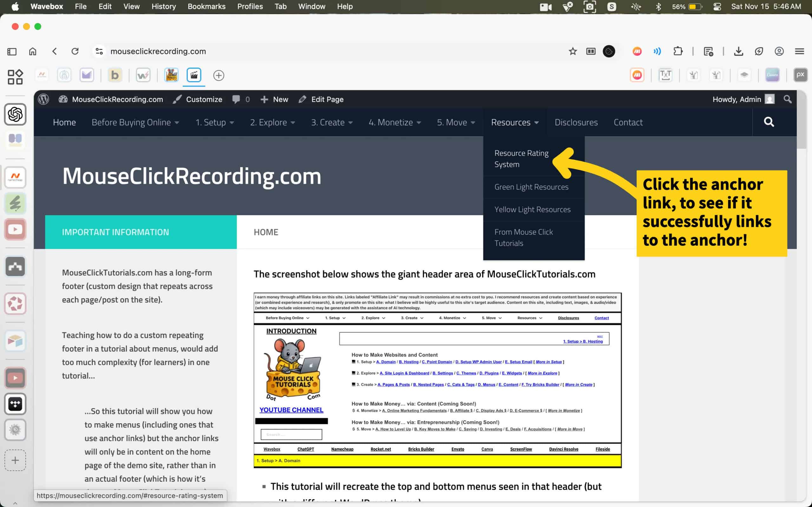Click the website search magnifier icon

tap(769, 122)
